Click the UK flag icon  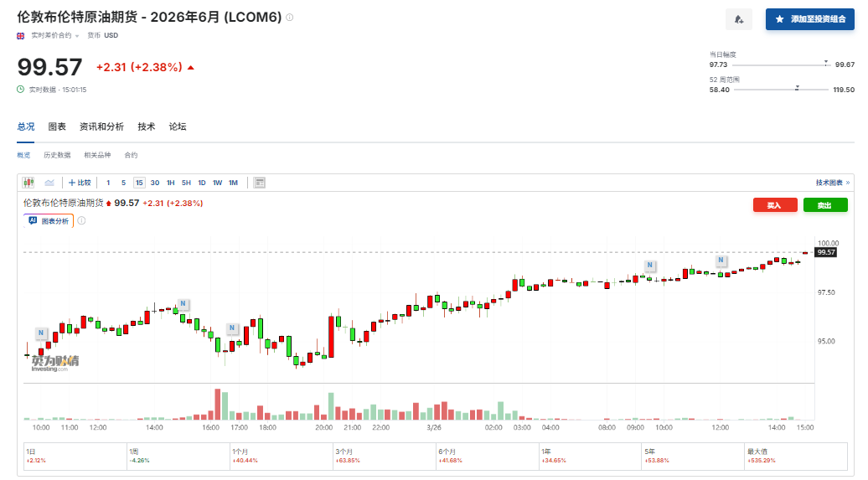[x=21, y=35]
